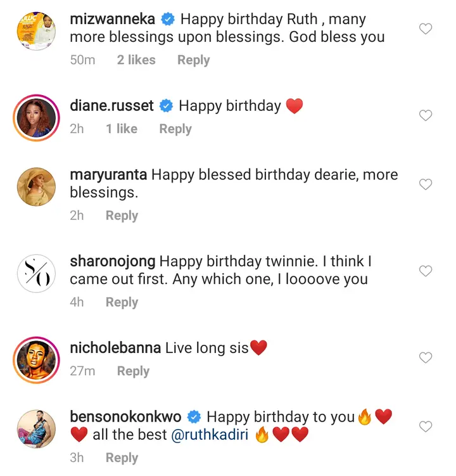Reply to diane.russet's comment
Screen dimensions: 456x476
(175, 129)
